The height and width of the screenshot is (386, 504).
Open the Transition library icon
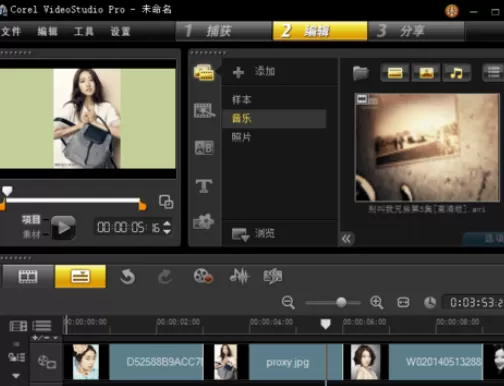(x=204, y=110)
